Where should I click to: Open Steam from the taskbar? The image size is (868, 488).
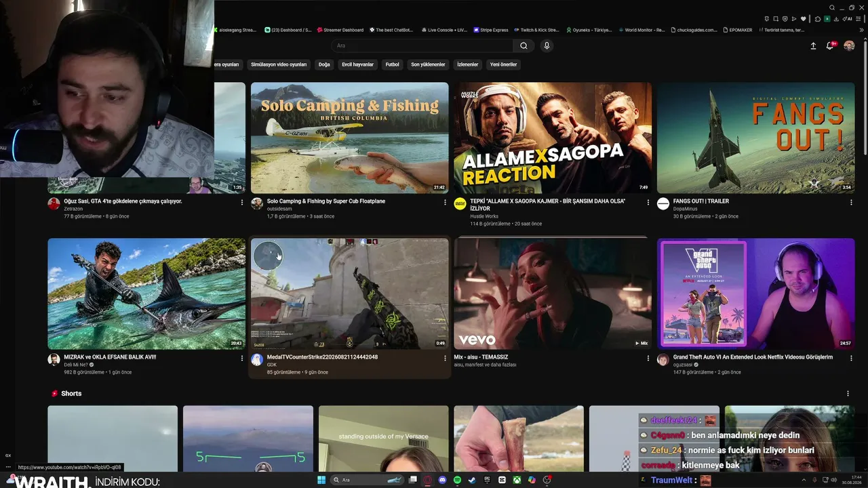[472, 480]
